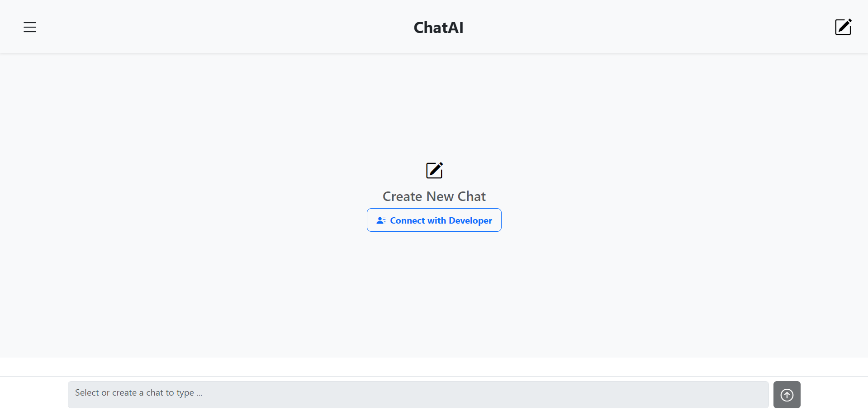
Task: Select the Create New Chat text
Action: (x=434, y=196)
